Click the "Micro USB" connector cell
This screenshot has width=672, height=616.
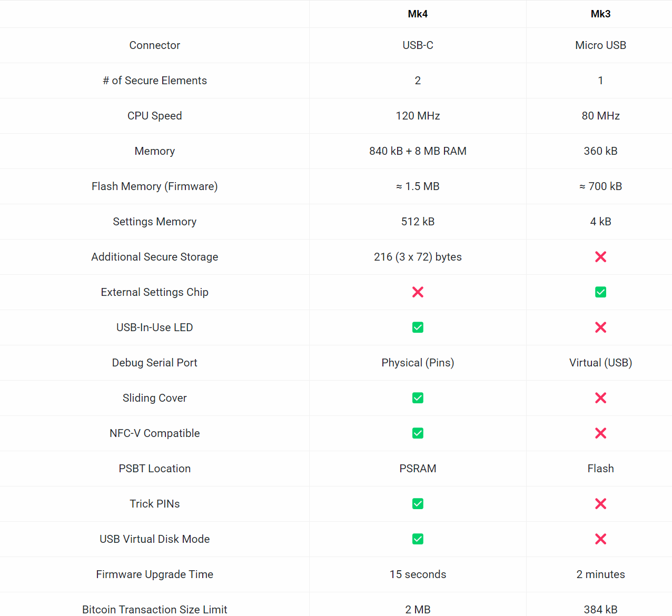click(x=600, y=45)
